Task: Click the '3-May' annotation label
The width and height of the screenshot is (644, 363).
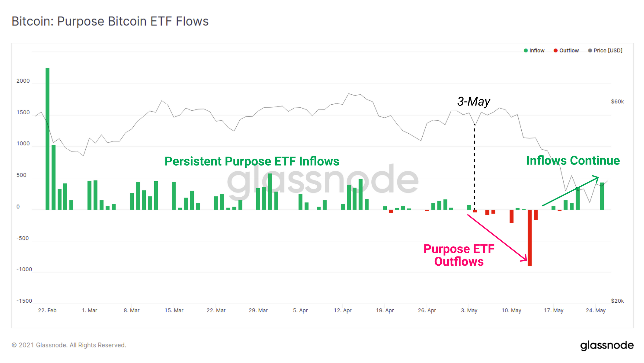Action: [x=474, y=101]
